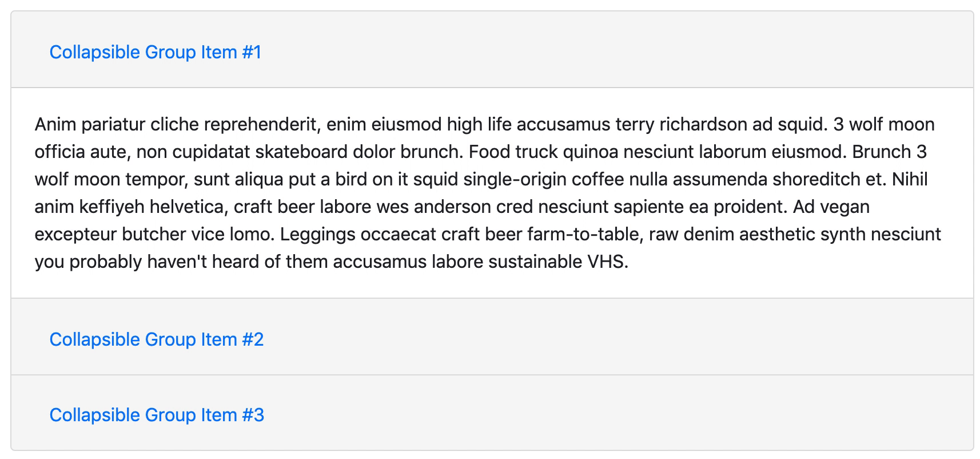Click "VHS." at the paragraph end
Viewport: 980px width, 459px height.
[608, 262]
